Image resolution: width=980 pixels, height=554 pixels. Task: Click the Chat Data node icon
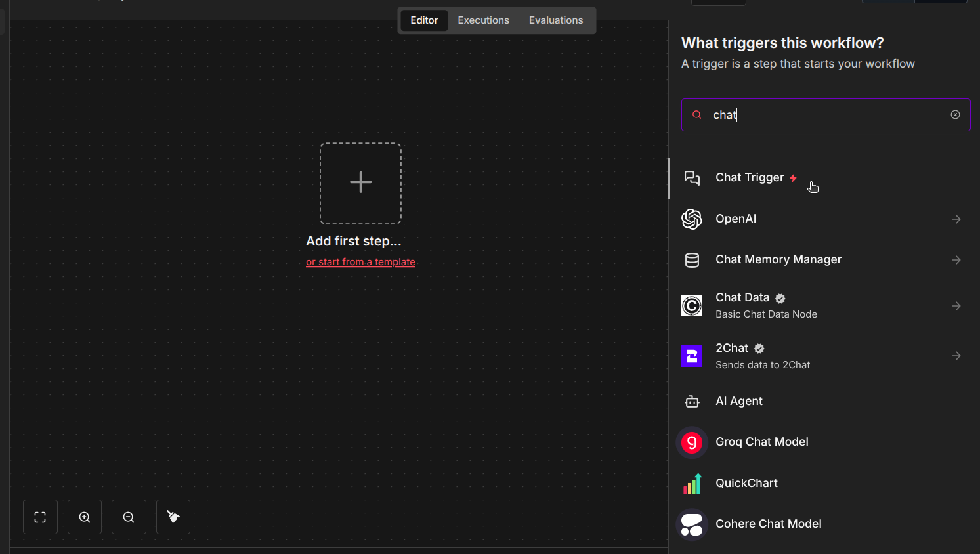click(x=692, y=305)
